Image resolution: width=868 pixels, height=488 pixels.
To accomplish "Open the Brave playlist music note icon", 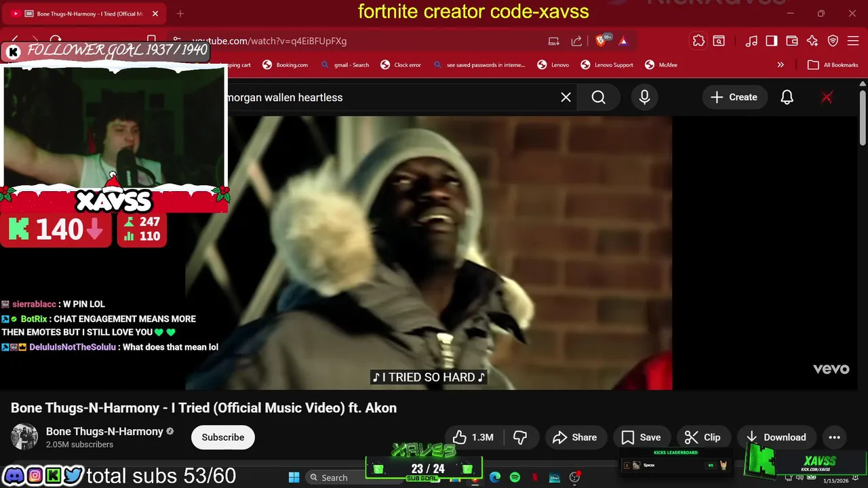I will coord(751,41).
